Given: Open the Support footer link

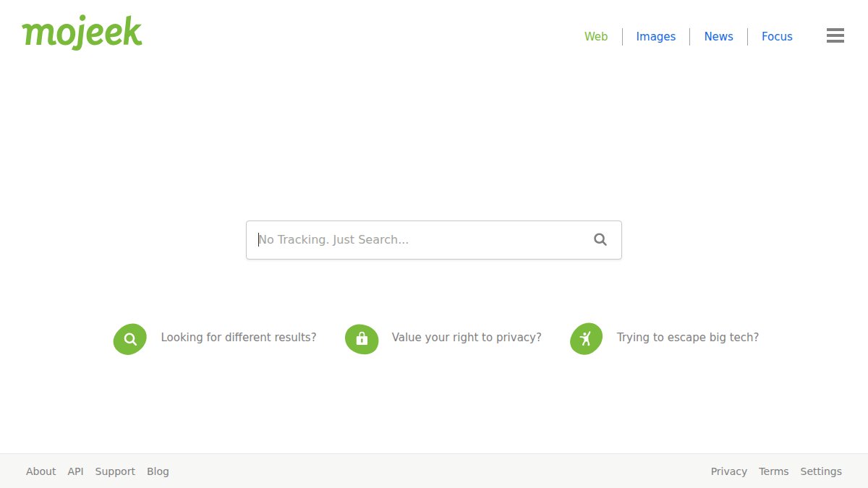Looking at the screenshot, I should pyautogui.click(x=115, y=471).
